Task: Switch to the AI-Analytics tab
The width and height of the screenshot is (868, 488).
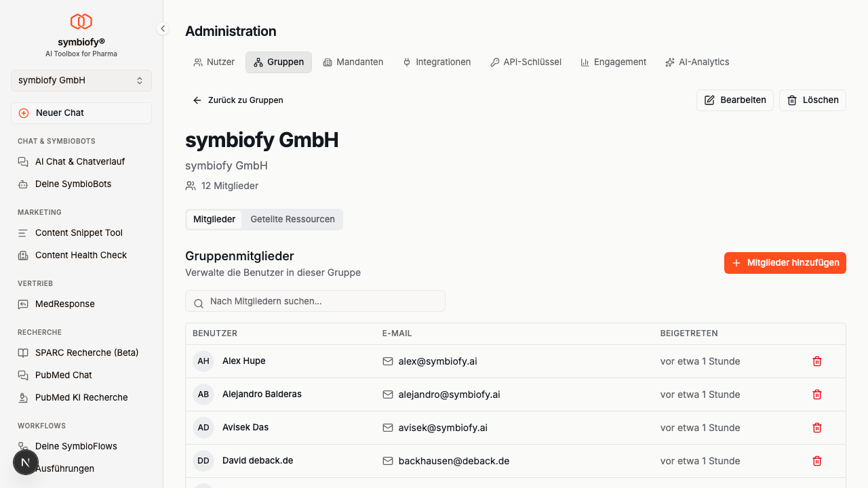Action: [x=698, y=62]
